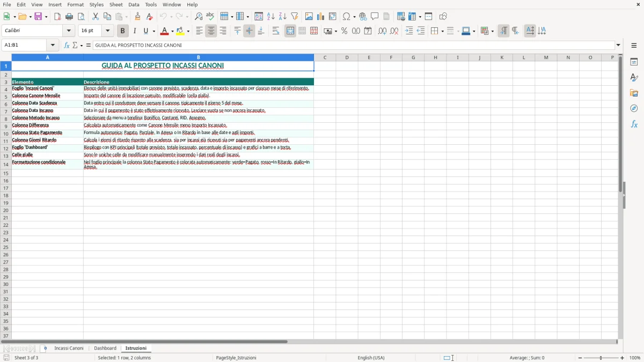
Task: Open Find & Replace
Action: click(199, 17)
